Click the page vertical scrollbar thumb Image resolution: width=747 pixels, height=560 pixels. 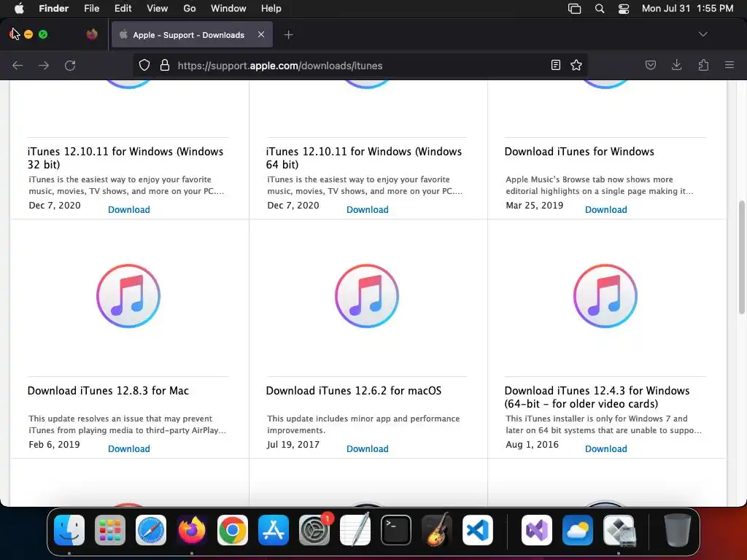(x=741, y=257)
